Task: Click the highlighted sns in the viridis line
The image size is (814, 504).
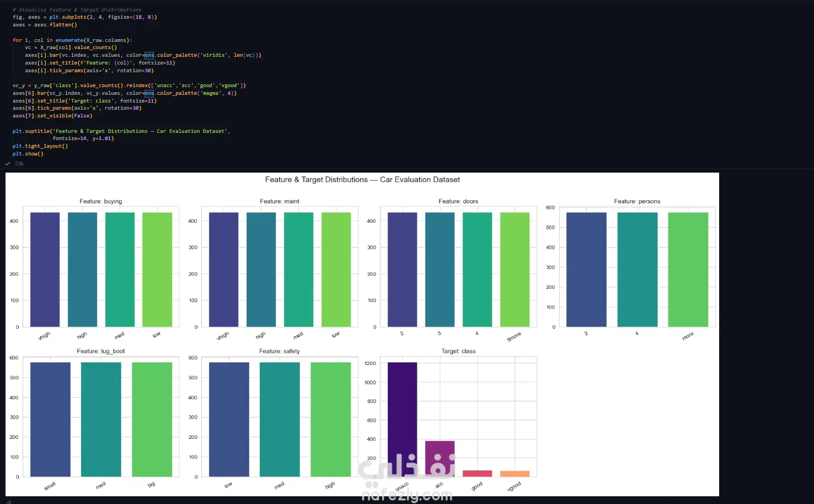Action: click(x=149, y=55)
